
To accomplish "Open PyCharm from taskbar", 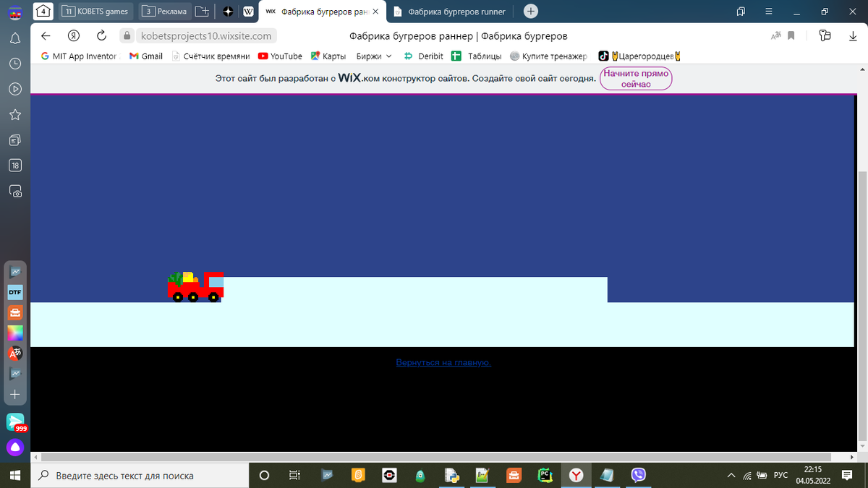I will [545, 475].
